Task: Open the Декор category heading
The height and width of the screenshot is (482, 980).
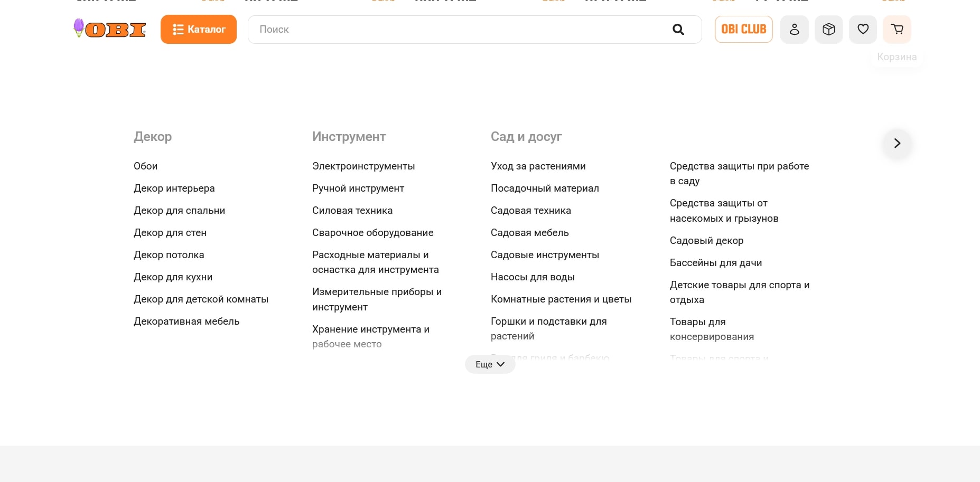Action: (153, 137)
